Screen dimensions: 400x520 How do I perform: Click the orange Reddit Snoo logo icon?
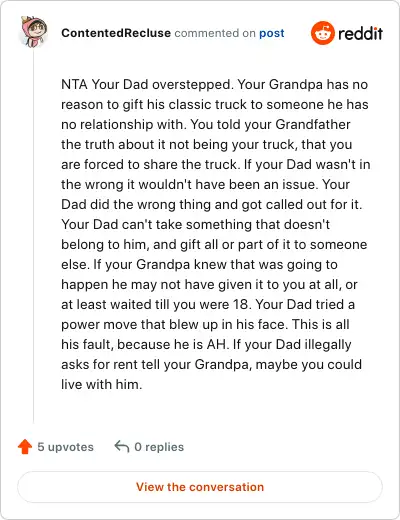point(322,33)
